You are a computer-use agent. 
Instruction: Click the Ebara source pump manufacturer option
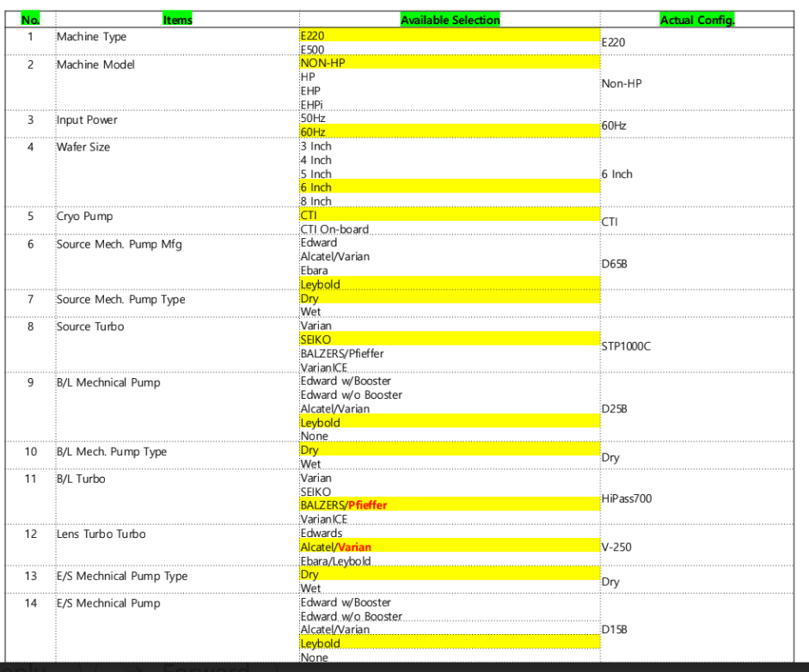pyautogui.click(x=312, y=270)
